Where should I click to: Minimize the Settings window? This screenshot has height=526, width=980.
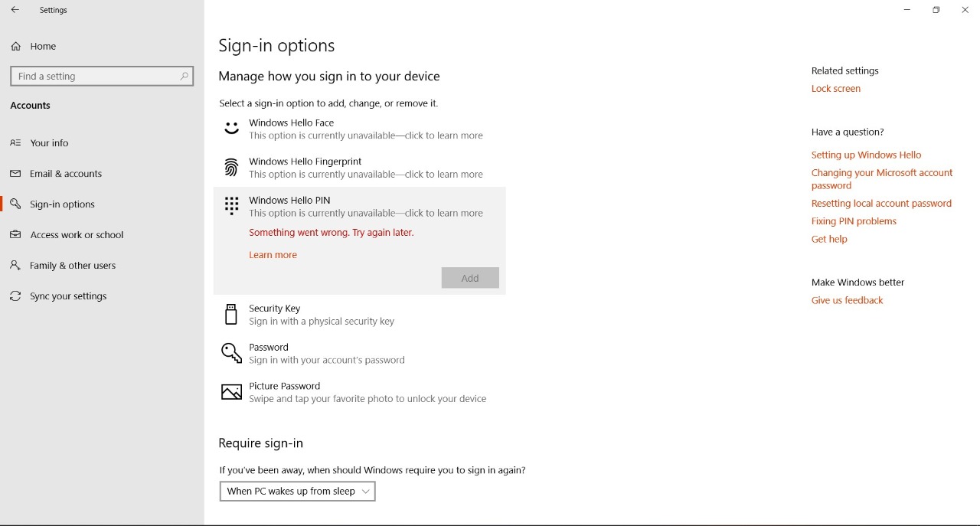[x=907, y=10]
